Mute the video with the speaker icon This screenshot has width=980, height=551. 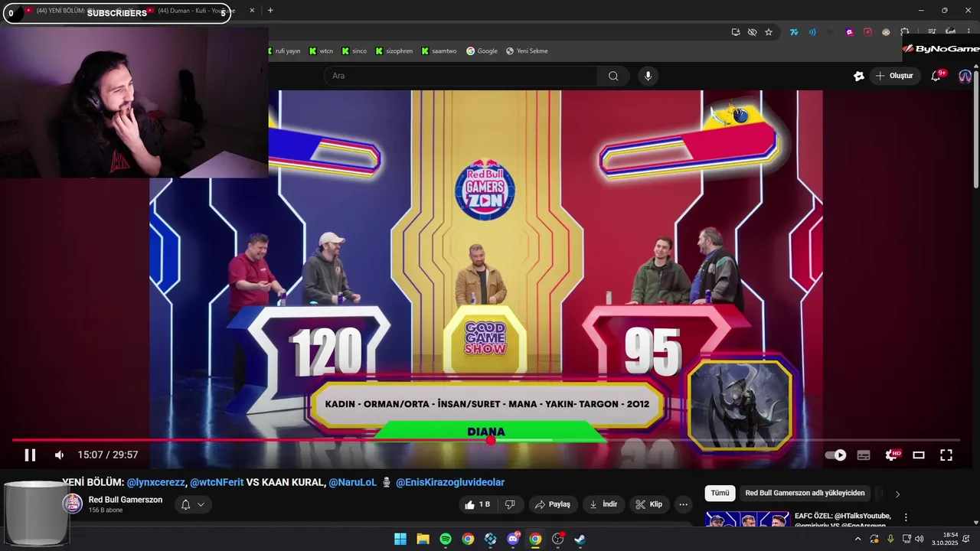[x=60, y=455]
